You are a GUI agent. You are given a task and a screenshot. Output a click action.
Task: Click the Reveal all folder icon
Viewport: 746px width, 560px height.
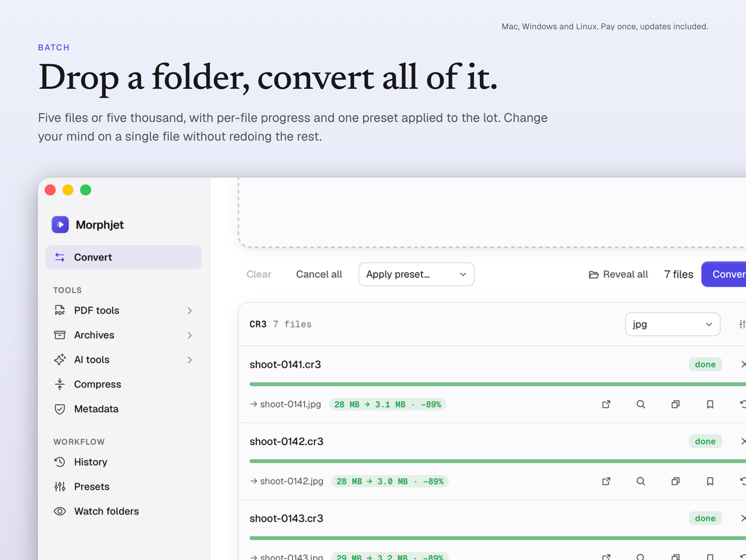[x=593, y=275]
